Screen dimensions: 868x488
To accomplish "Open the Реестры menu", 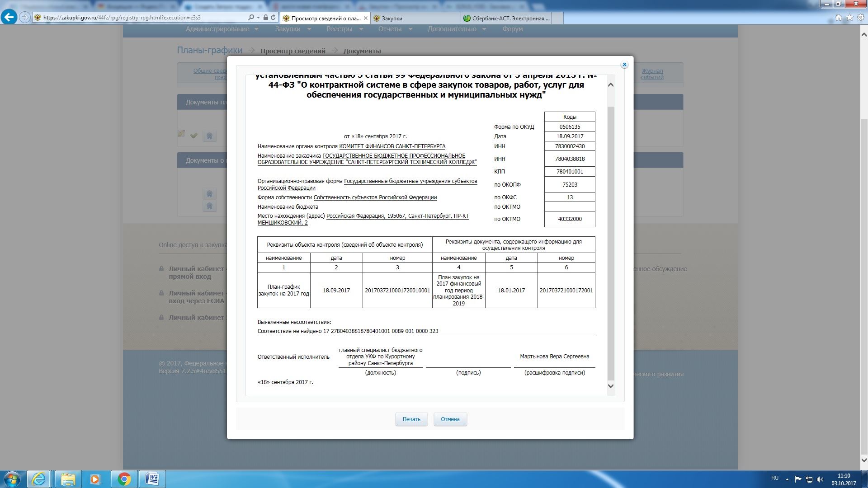I will [345, 29].
